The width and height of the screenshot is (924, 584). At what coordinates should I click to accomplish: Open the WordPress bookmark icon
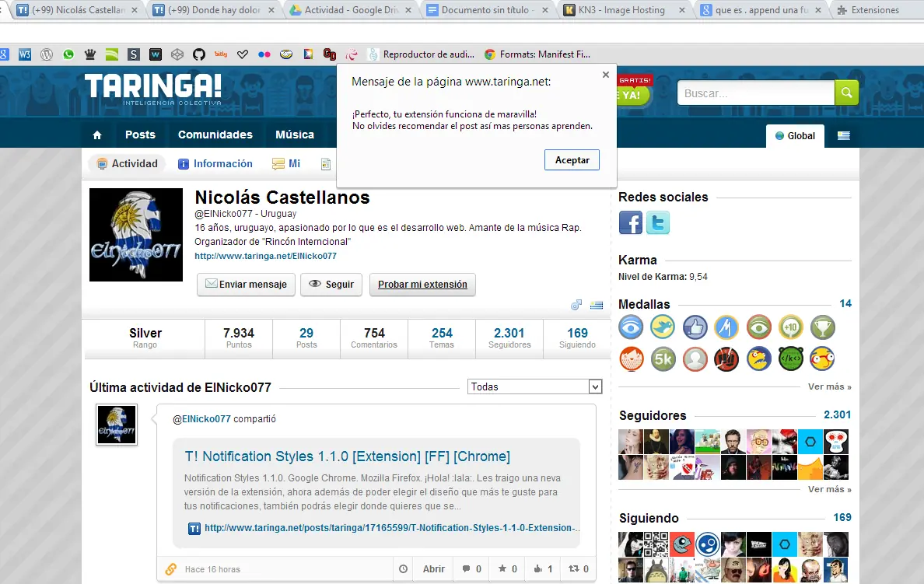47,54
